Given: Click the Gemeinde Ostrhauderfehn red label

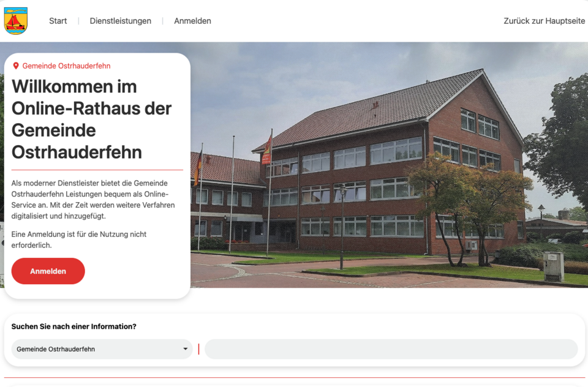Looking at the screenshot, I should tap(66, 66).
